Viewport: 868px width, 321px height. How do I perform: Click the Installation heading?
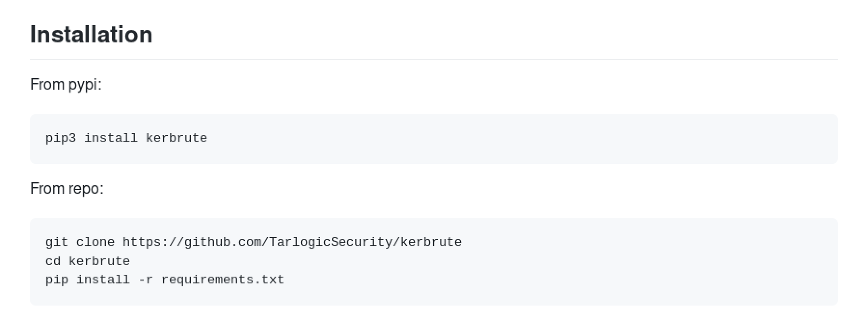(91, 35)
